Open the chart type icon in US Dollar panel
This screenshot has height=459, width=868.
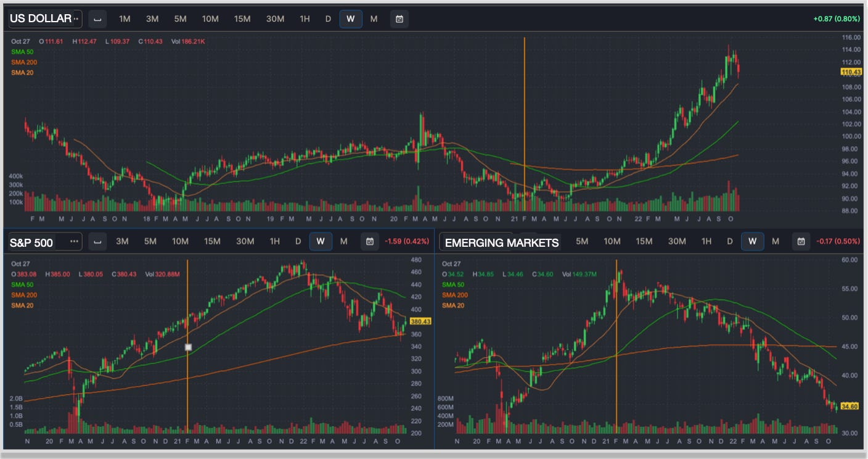coord(97,19)
